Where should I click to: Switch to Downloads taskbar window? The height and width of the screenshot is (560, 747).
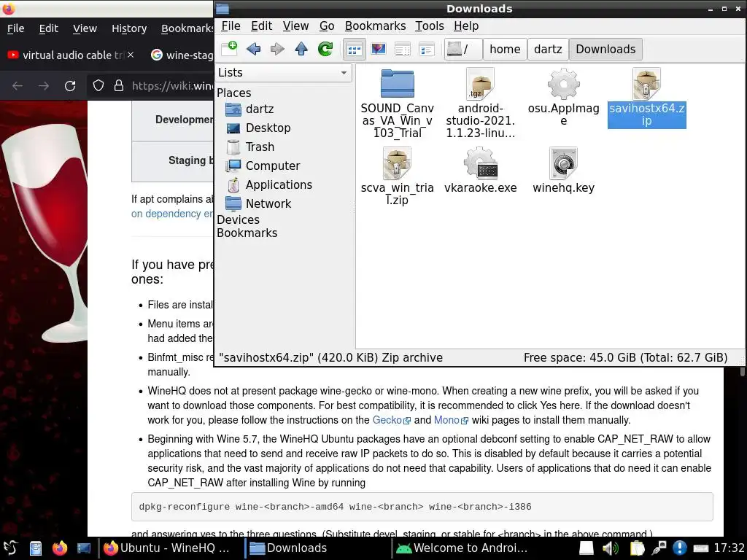317,548
